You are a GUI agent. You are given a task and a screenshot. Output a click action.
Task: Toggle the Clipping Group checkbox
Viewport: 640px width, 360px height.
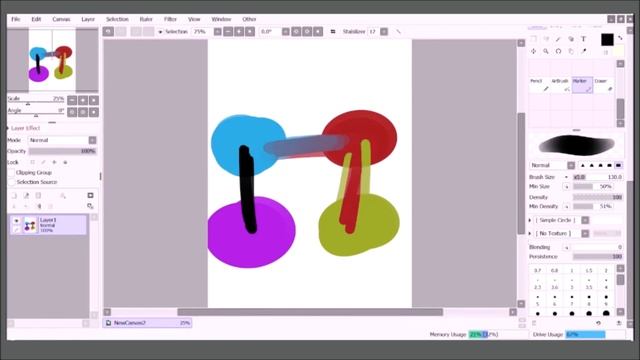(11, 173)
